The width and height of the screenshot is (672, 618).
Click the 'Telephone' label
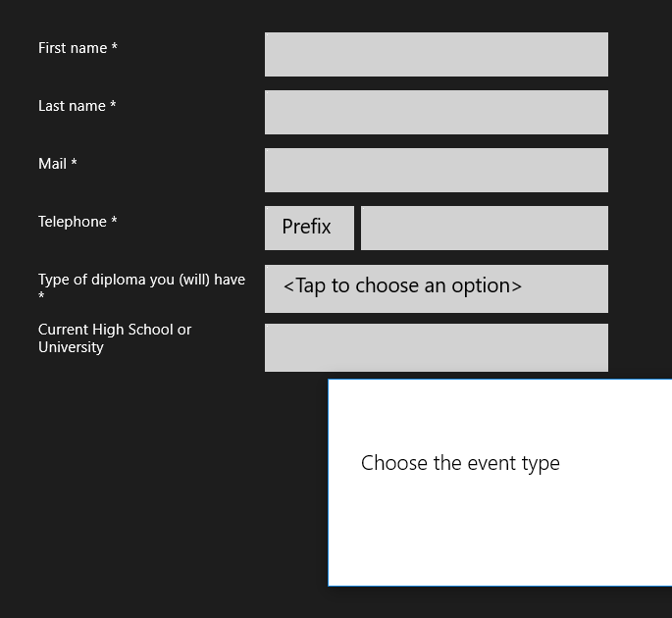click(x=73, y=222)
